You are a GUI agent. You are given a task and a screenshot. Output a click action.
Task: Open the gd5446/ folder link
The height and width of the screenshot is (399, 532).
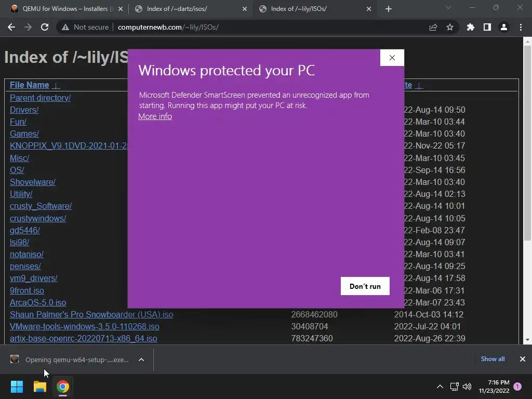[x=25, y=230]
